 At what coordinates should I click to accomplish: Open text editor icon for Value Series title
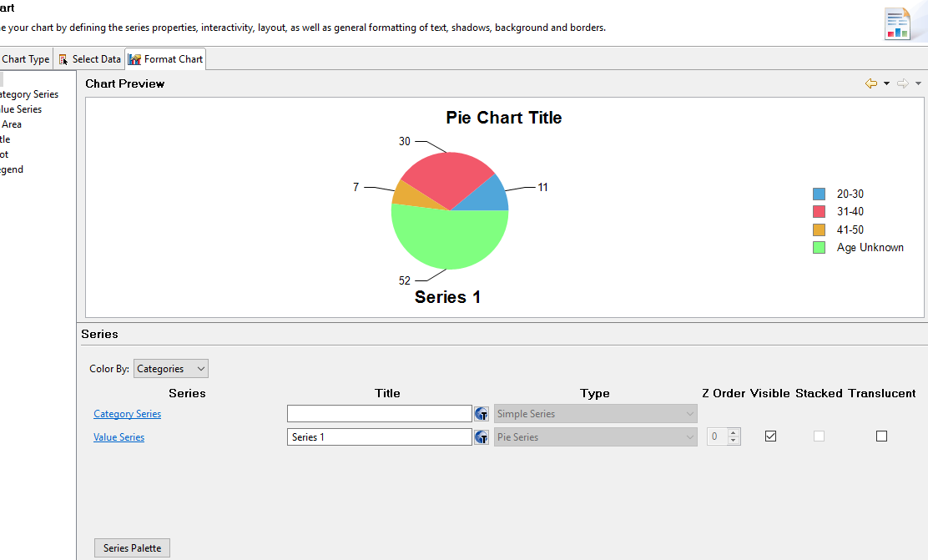[482, 436]
